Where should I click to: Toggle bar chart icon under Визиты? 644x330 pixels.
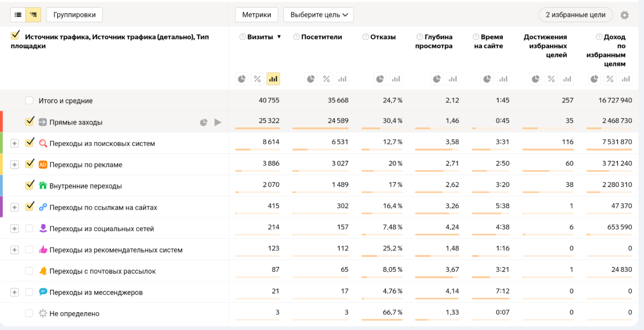(273, 79)
